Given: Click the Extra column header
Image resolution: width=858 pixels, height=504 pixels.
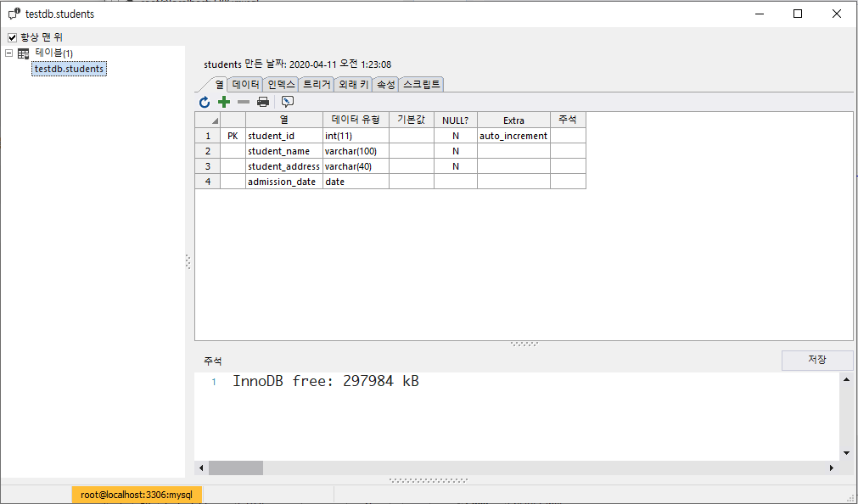Looking at the screenshot, I should pyautogui.click(x=513, y=120).
